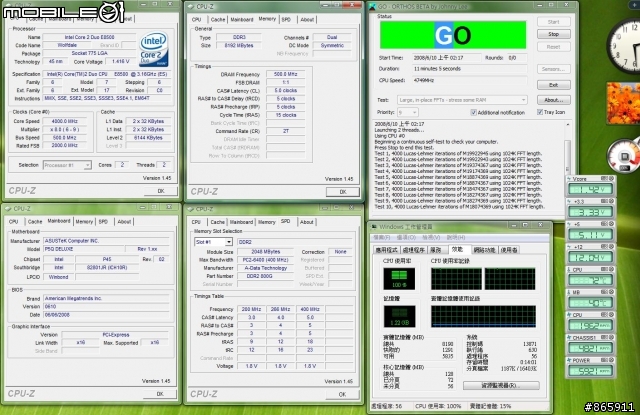Viewport: 640px width, 415px height.
Task: Click the About... button in ORTHOS
Action: pyautogui.click(x=553, y=100)
